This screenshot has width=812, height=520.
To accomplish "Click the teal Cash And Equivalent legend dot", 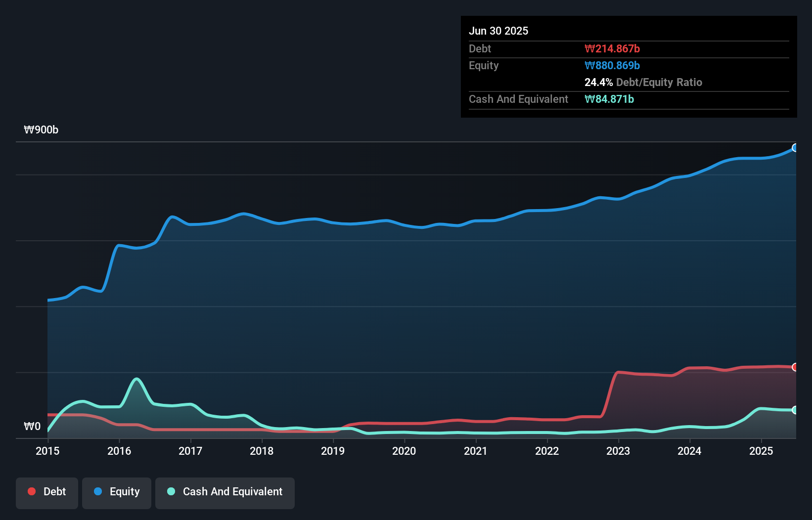I will pyautogui.click(x=171, y=491).
